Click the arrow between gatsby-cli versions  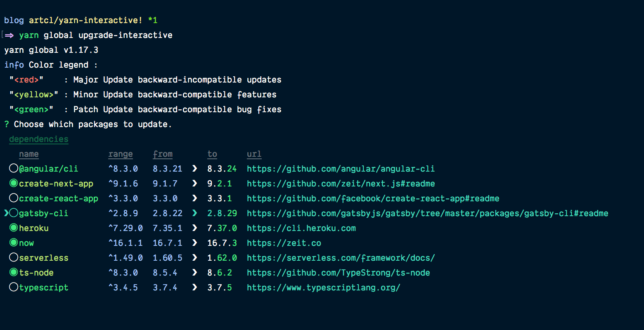(x=195, y=213)
